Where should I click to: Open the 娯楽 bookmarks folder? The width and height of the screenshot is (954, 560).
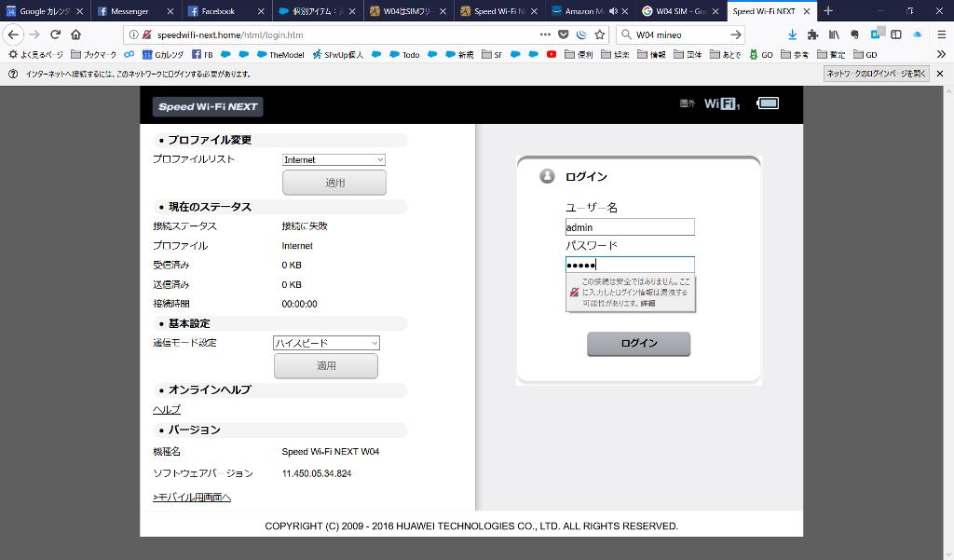[x=615, y=54]
